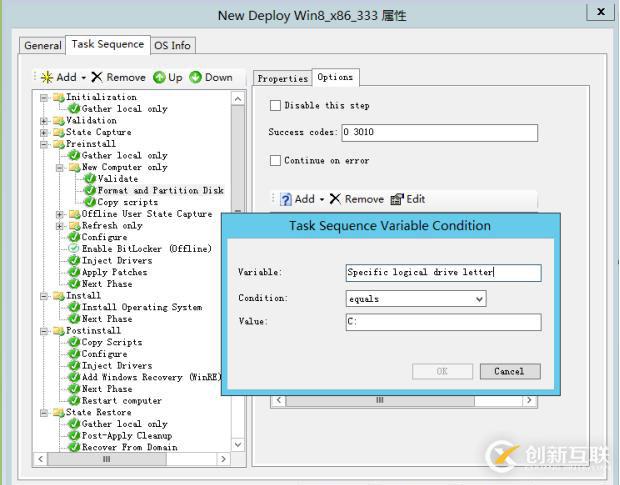620x485 pixels.
Task: Tick the Disable this step checkbox
Action: (275, 106)
